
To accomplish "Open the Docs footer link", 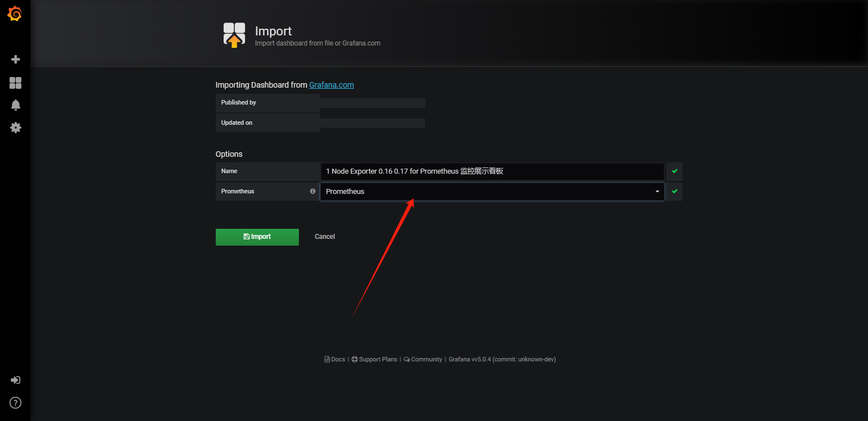I will pyautogui.click(x=335, y=359).
